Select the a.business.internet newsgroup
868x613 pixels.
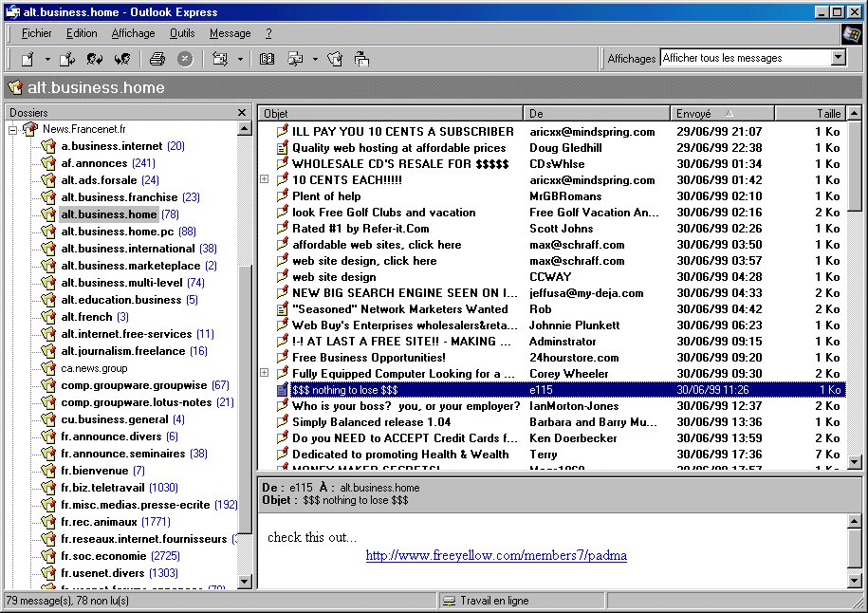click(x=111, y=146)
